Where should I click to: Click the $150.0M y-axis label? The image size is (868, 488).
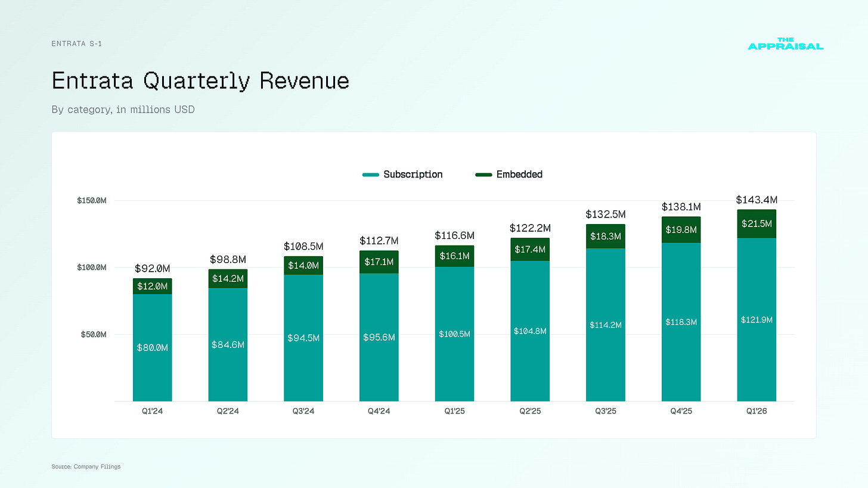click(x=92, y=201)
